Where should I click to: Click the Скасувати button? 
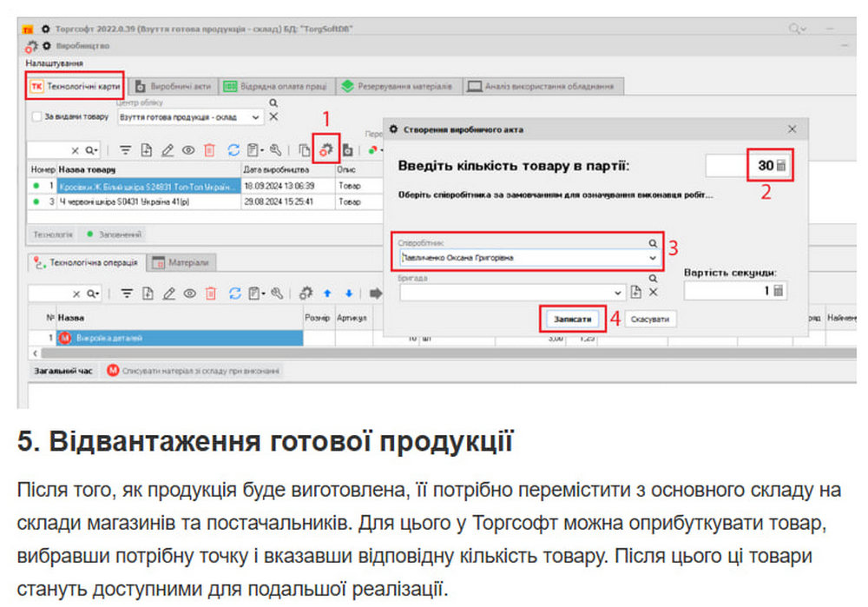coord(649,320)
